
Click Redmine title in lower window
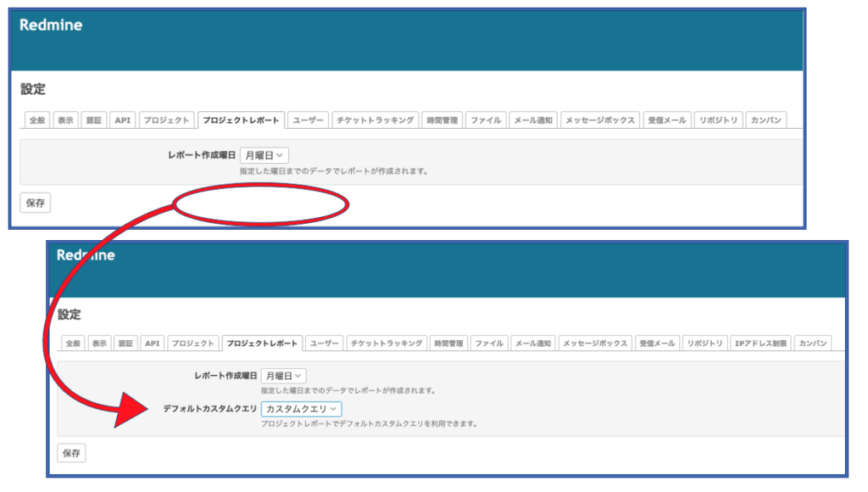click(86, 255)
